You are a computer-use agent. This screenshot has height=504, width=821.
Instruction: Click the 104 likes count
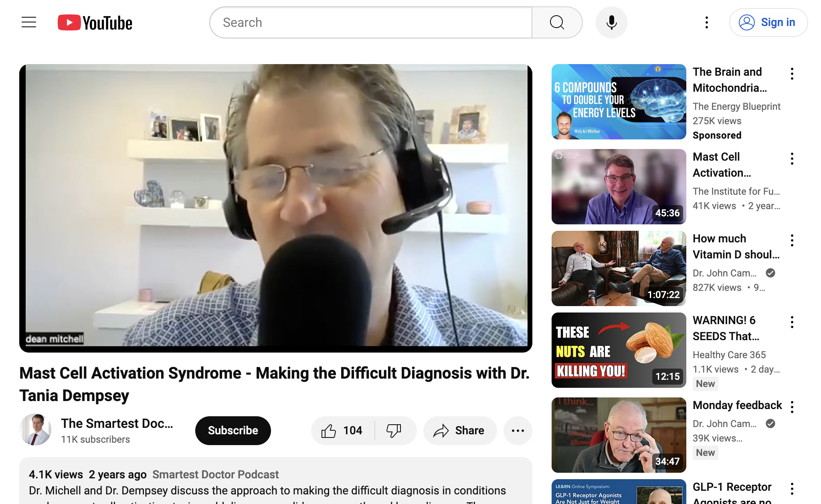click(352, 431)
